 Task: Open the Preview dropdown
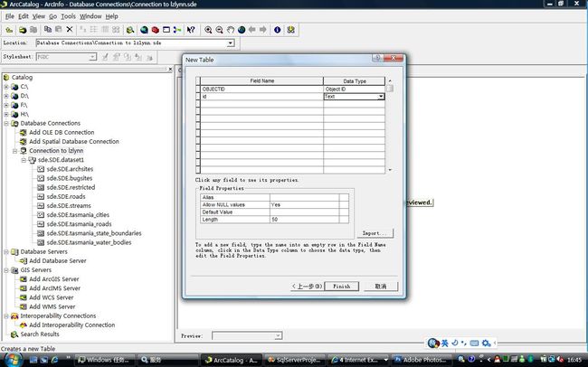pyautogui.click(x=278, y=336)
